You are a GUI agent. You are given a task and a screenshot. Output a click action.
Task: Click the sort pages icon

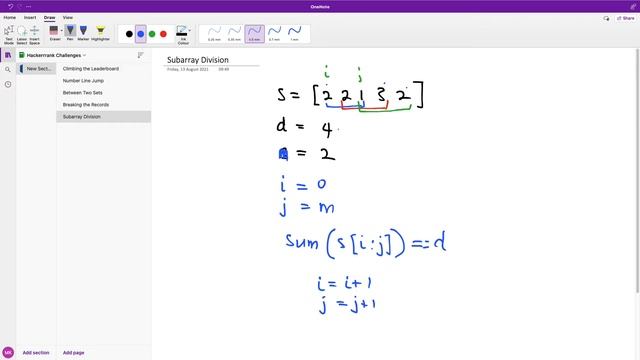tap(140, 55)
